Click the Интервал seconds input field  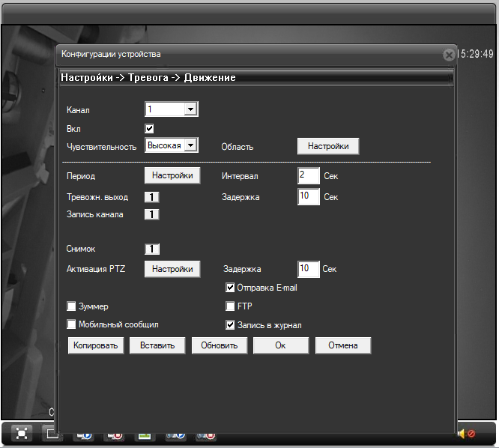308,175
